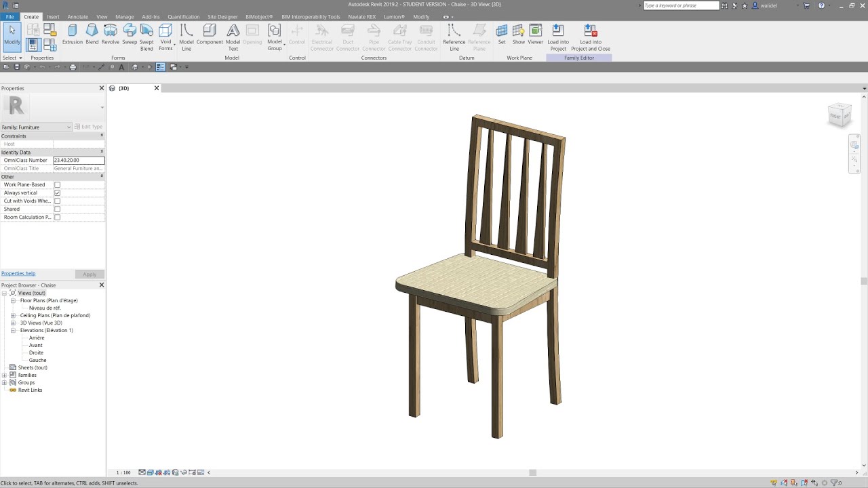Activate the Sweep tool
The height and width of the screenshot is (488, 868).
(130, 35)
